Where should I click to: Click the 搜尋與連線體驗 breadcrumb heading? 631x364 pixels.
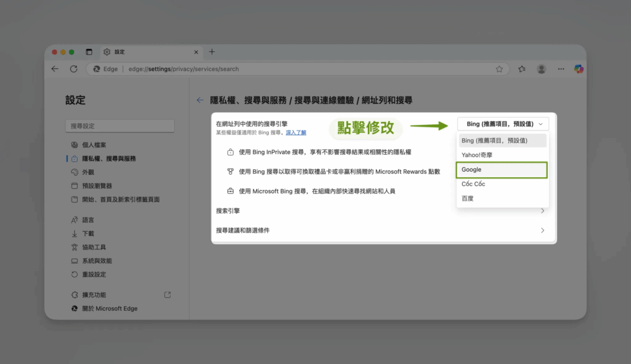pos(324,100)
